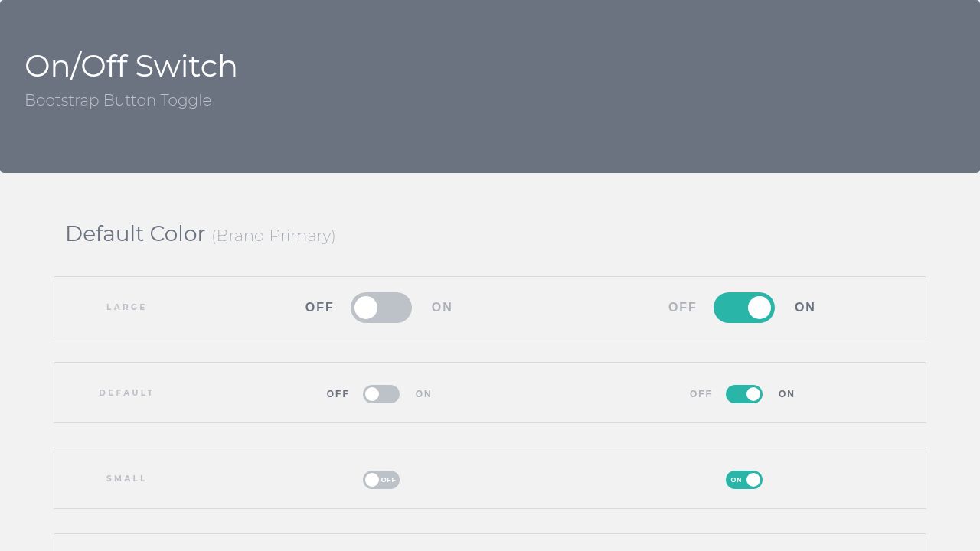This screenshot has height=551, width=980.
Task: Click the Brand Primary subtitle text
Action: pos(273,236)
